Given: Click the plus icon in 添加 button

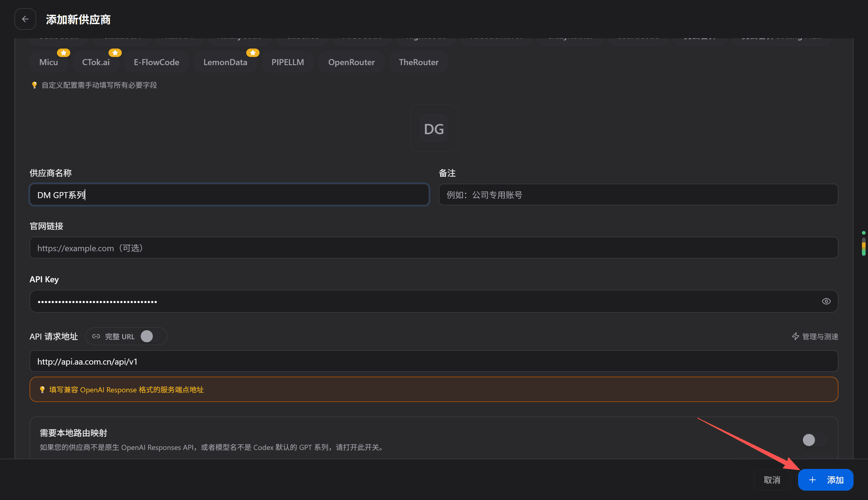Looking at the screenshot, I should tap(812, 480).
